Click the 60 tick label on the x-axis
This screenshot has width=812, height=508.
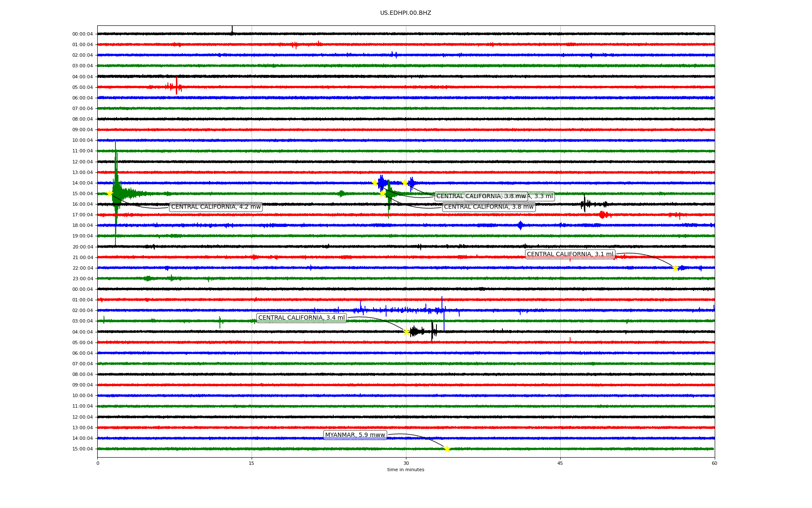(714, 463)
